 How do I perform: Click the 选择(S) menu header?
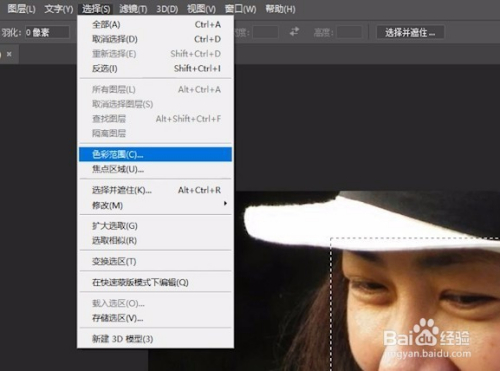96,9
